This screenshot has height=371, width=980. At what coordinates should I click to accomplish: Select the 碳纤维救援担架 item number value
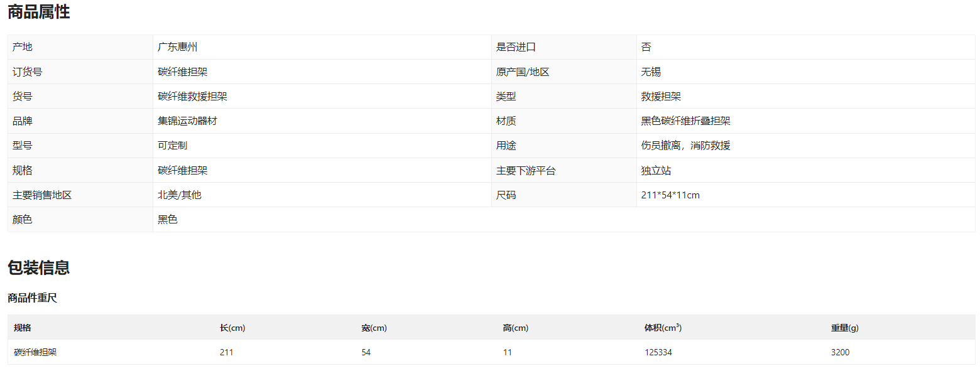(x=192, y=97)
